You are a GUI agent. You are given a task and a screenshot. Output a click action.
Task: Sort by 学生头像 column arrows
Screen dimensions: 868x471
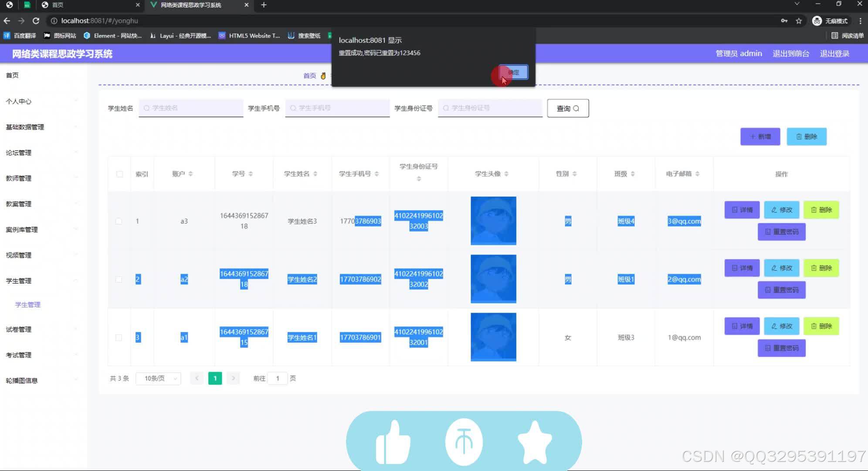pos(506,174)
